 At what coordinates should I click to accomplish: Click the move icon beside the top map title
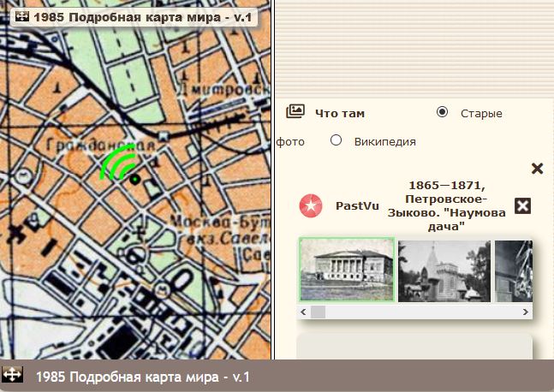(22, 17)
